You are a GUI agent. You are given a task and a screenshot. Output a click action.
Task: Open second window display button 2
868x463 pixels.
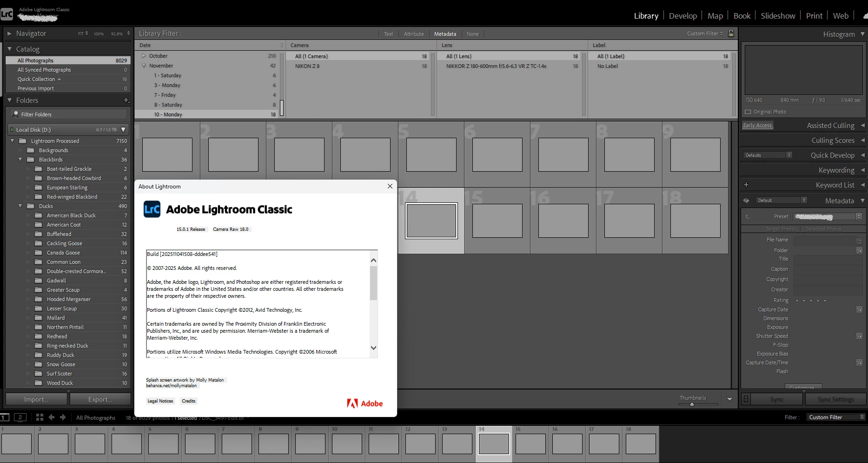(x=20, y=417)
